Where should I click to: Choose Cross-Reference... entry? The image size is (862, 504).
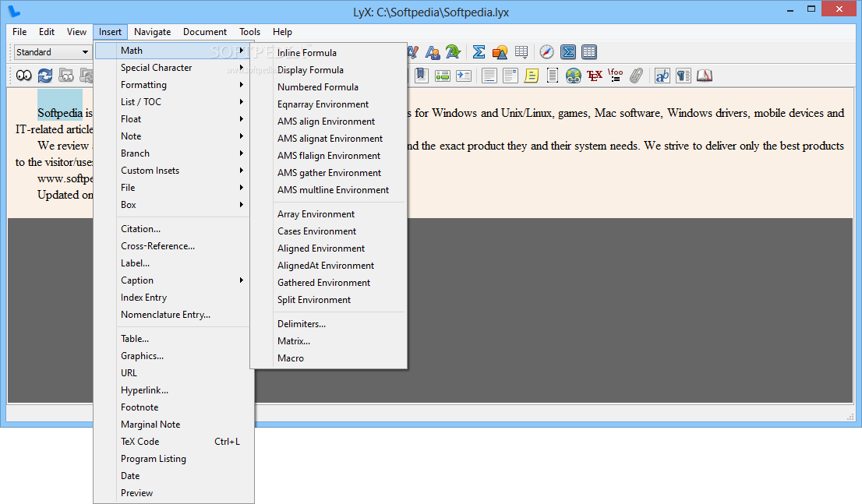coord(172,246)
